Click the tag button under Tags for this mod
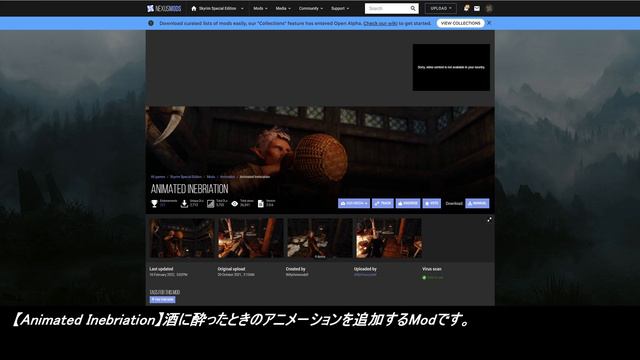Viewport: 640px width, 360px height. tap(162, 300)
